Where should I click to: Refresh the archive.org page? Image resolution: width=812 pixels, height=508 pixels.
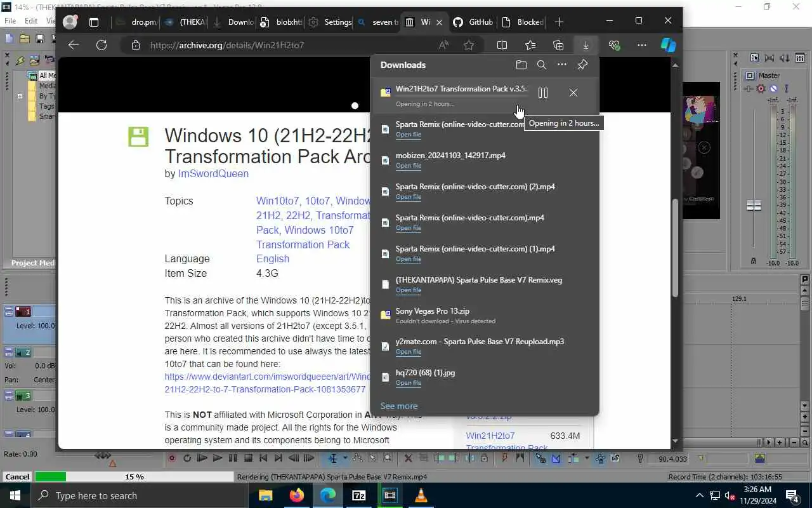101,45
